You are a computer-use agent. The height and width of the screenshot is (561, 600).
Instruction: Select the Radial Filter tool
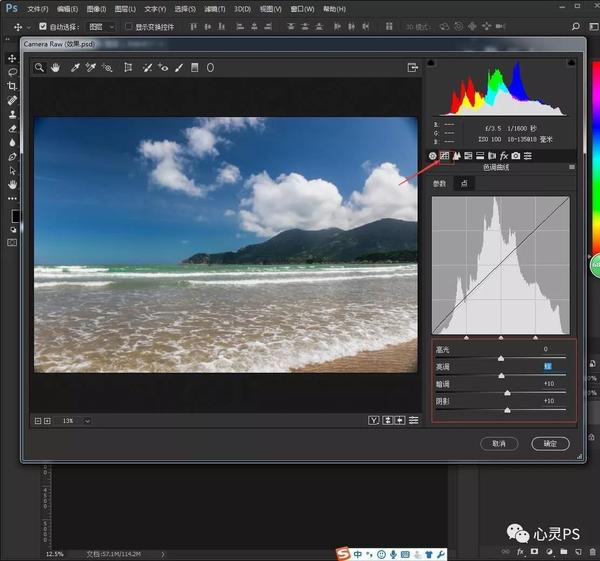[x=210, y=68]
